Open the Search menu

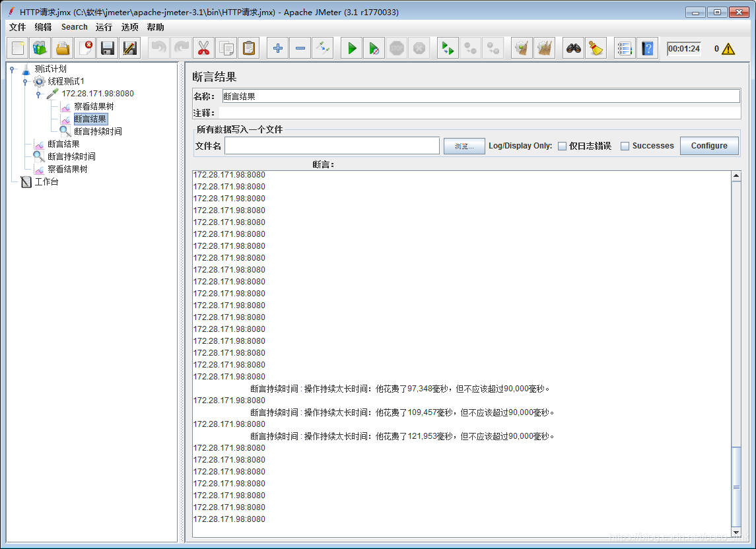coord(74,27)
